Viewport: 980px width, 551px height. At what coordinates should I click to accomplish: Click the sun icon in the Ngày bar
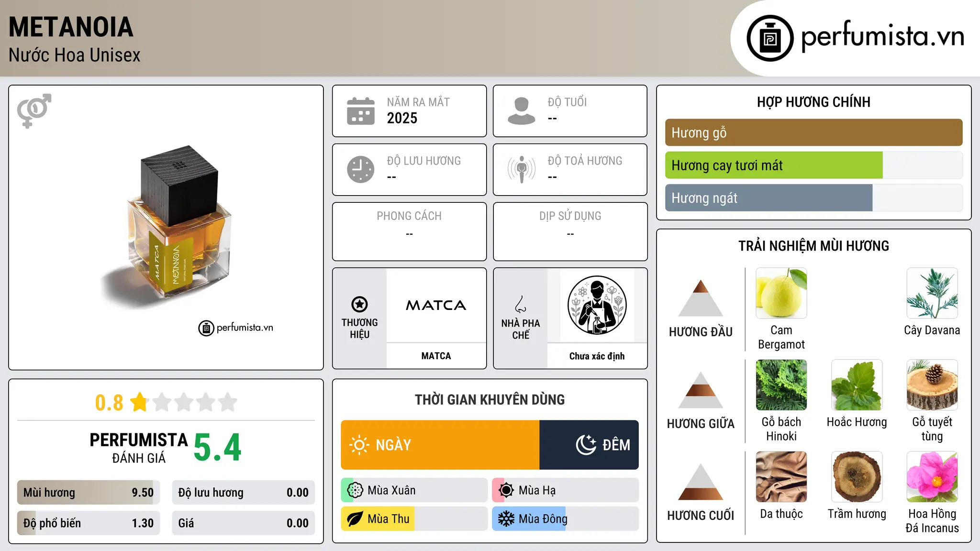point(359,445)
